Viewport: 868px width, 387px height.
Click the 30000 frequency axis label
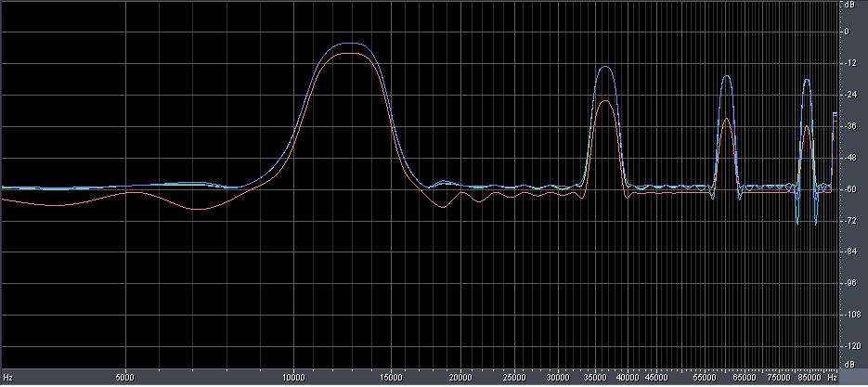559,377
